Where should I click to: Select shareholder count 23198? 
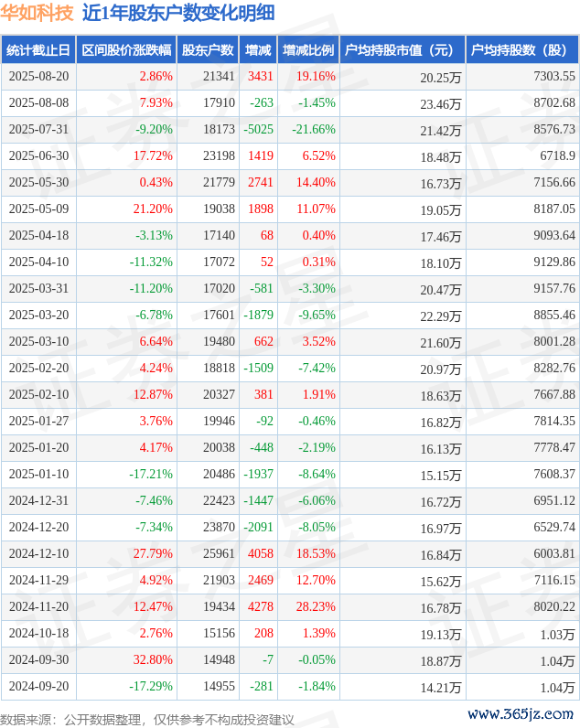coord(219,155)
